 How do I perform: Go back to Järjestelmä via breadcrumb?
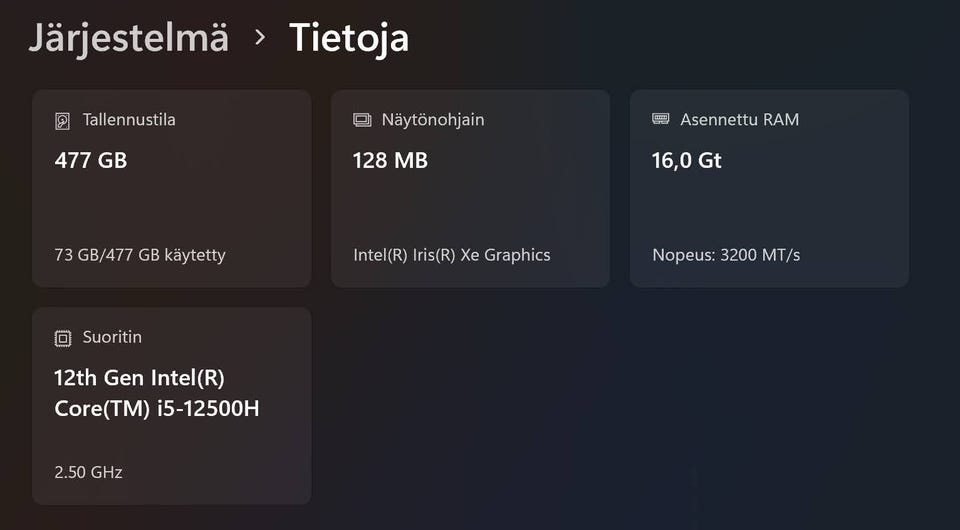tap(128, 37)
